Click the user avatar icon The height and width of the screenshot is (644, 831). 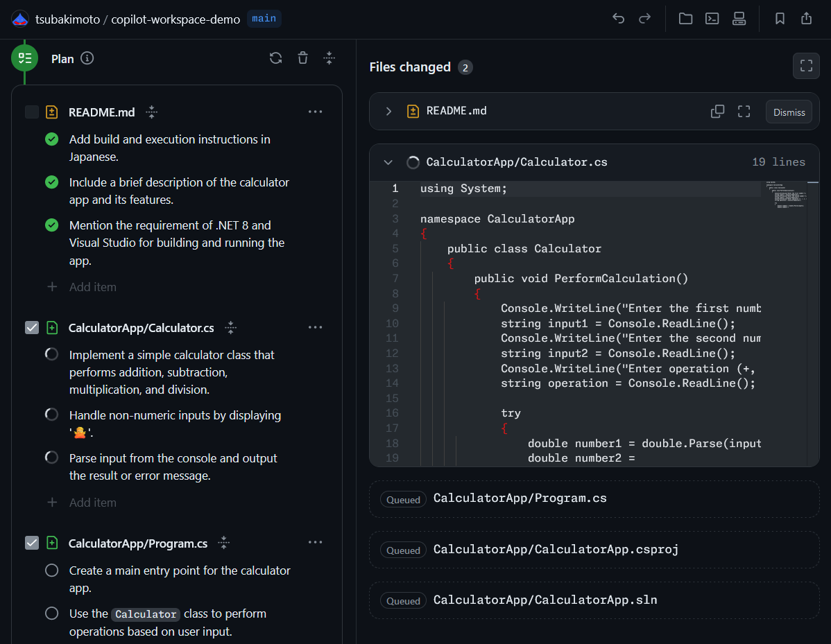tap(20, 19)
